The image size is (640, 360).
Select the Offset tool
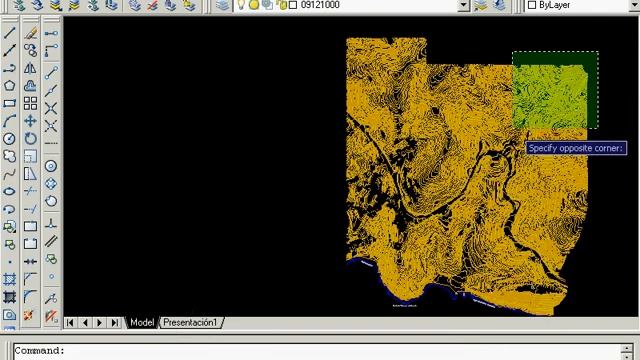(30, 86)
